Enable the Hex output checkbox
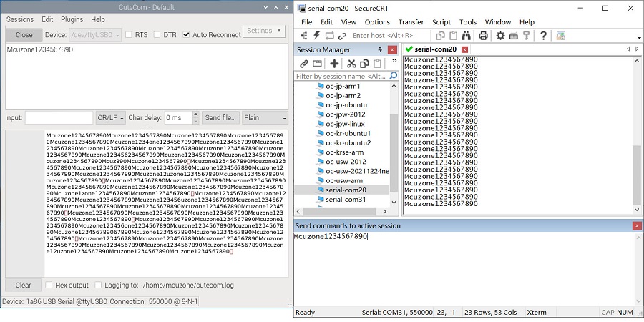The image size is (644, 322). pos(49,285)
